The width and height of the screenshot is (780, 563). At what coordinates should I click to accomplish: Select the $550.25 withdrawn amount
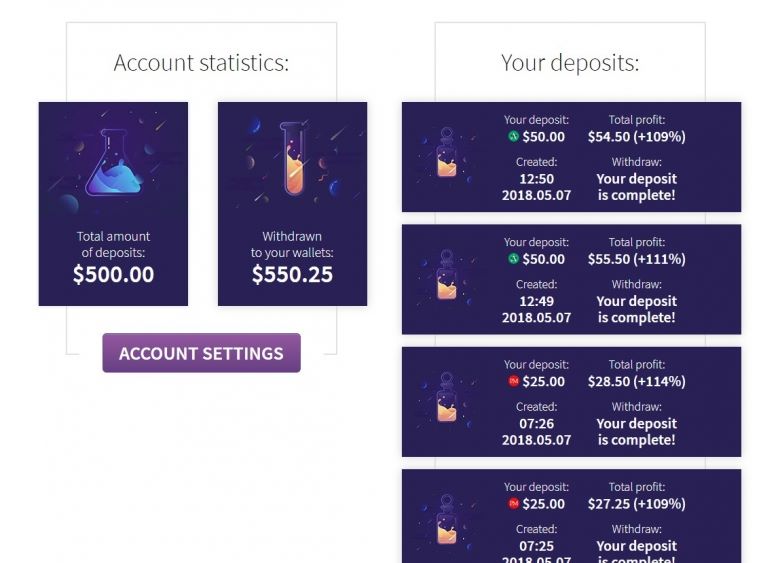coord(292,275)
